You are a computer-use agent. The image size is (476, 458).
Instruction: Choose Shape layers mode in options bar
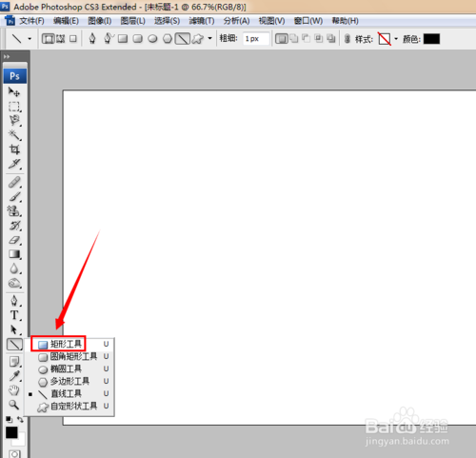[49, 39]
